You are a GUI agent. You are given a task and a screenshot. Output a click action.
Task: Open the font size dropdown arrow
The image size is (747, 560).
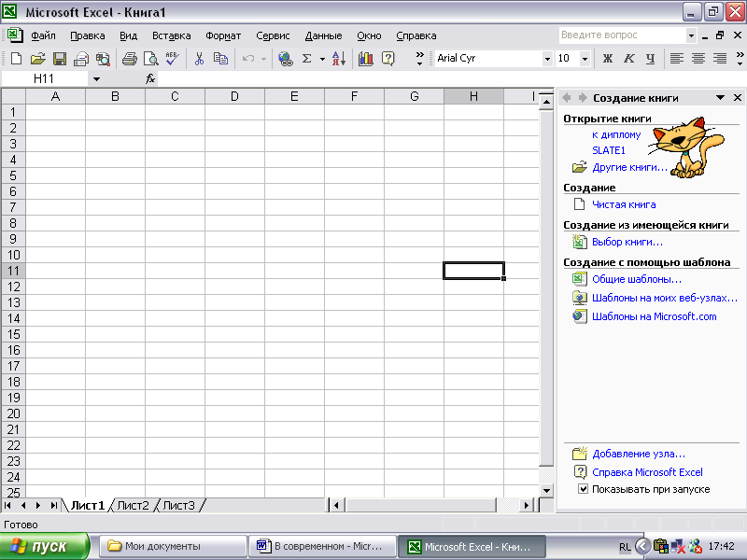click(585, 59)
